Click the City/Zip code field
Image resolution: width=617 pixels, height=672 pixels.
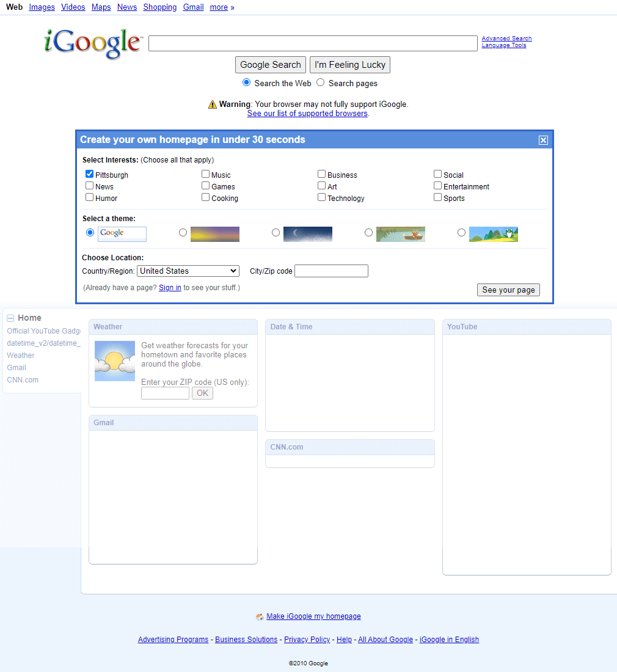pos(331,271)
